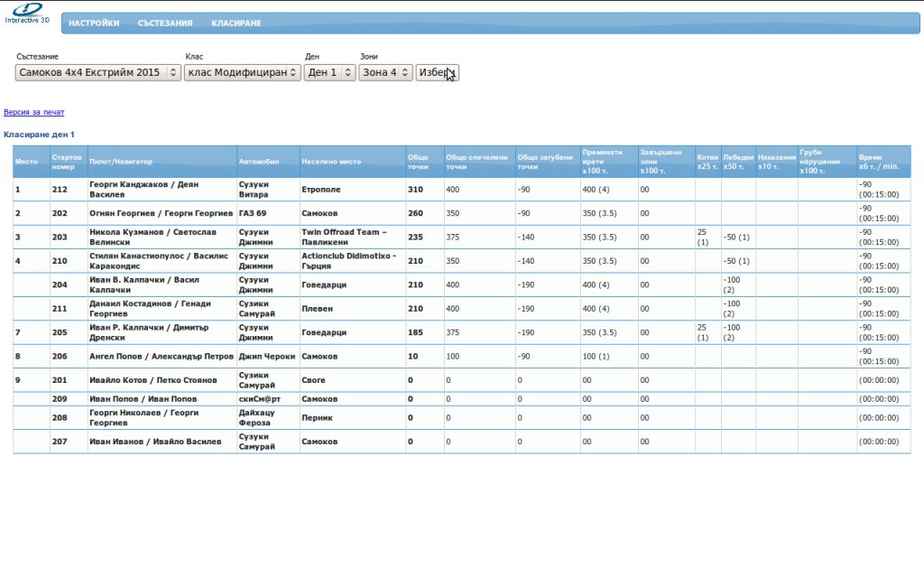
Task: Open the КЛАСИРАНЕ menu
Action: (x=236, y=23)
